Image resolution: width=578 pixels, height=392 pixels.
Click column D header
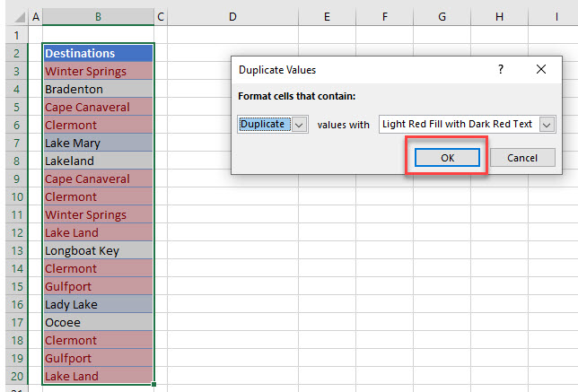click(232, 16)
